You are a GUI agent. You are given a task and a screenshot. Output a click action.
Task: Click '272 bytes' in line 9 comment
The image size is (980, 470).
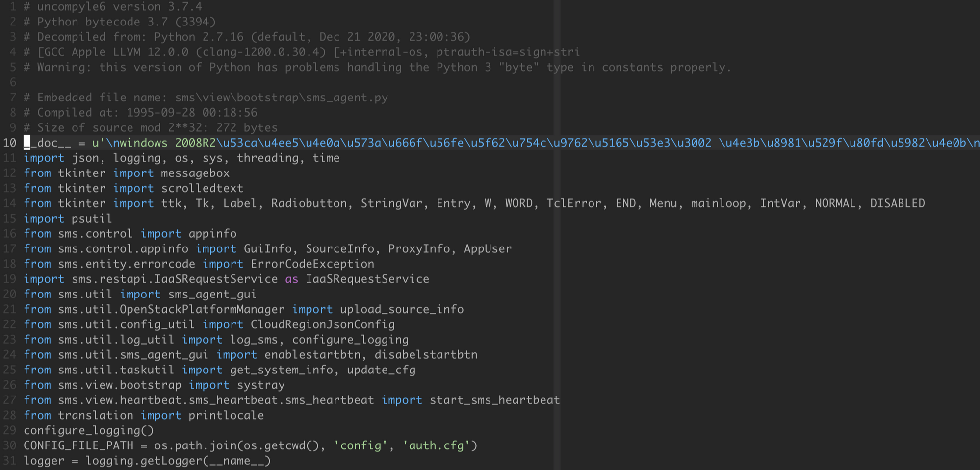click(247, 128)
